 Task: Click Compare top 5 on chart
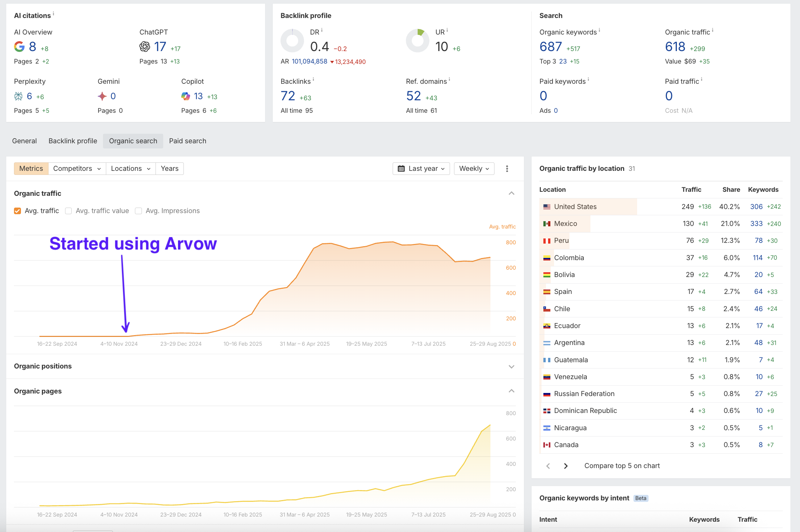[622, 466]
